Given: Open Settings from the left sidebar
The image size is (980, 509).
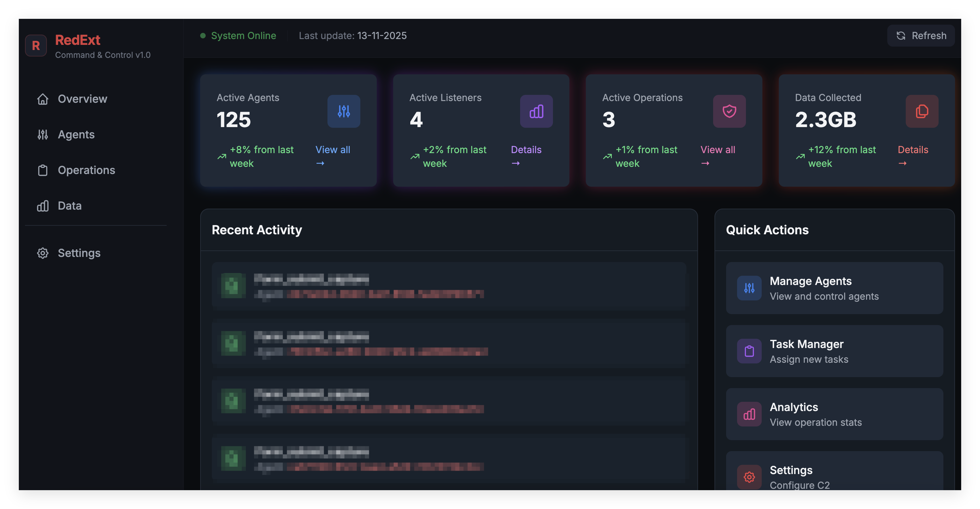Looking at the screenshot, I should click(79, 253).
